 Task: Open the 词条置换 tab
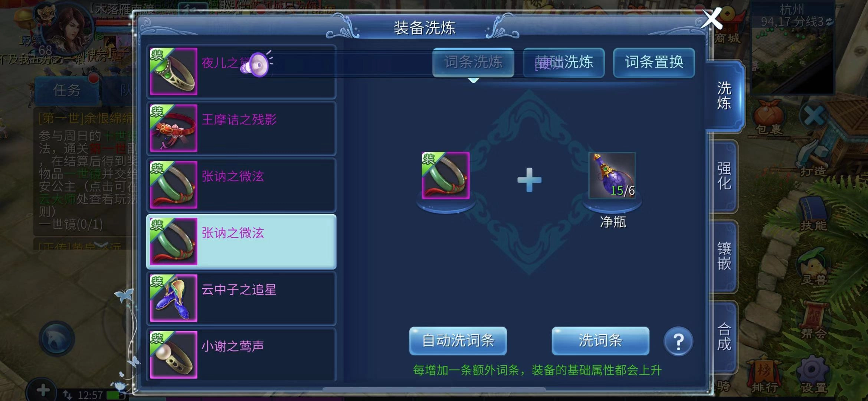click(x=654, y=62)
